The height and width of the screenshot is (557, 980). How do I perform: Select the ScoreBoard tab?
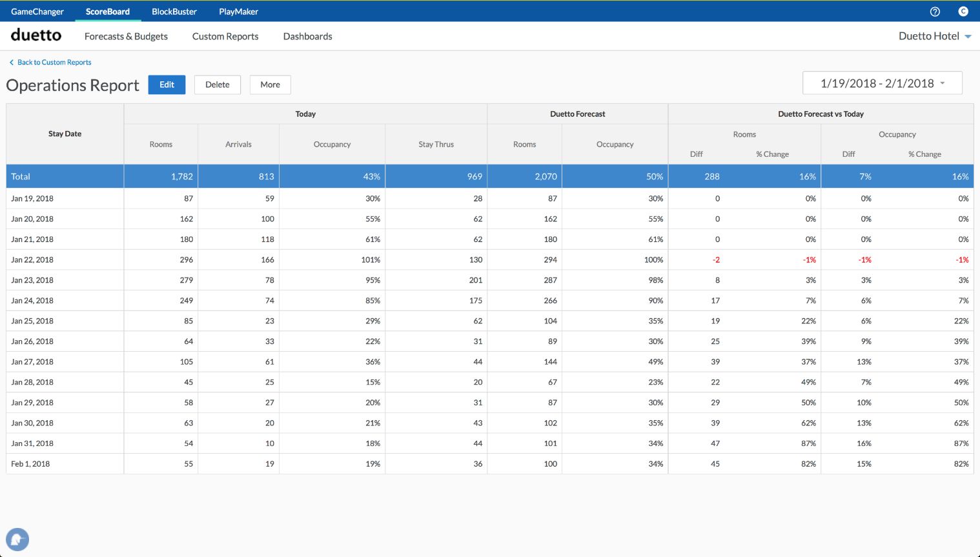[108, 12]
